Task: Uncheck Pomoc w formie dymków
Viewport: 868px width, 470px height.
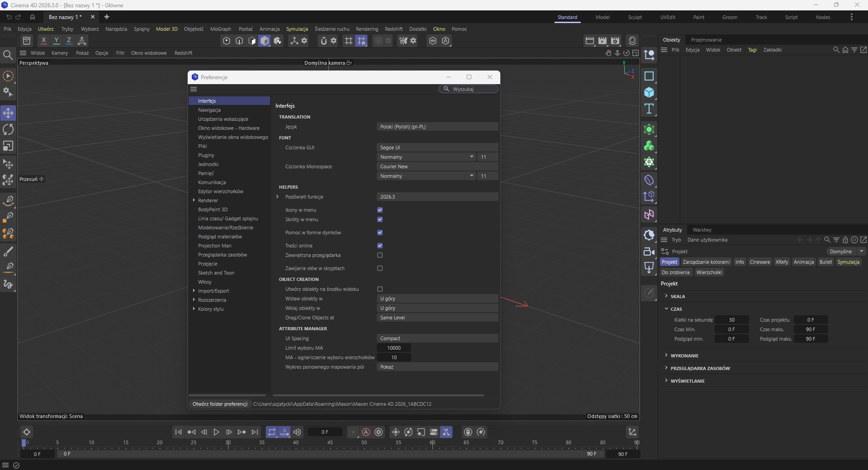Action: tap(380, 233)
